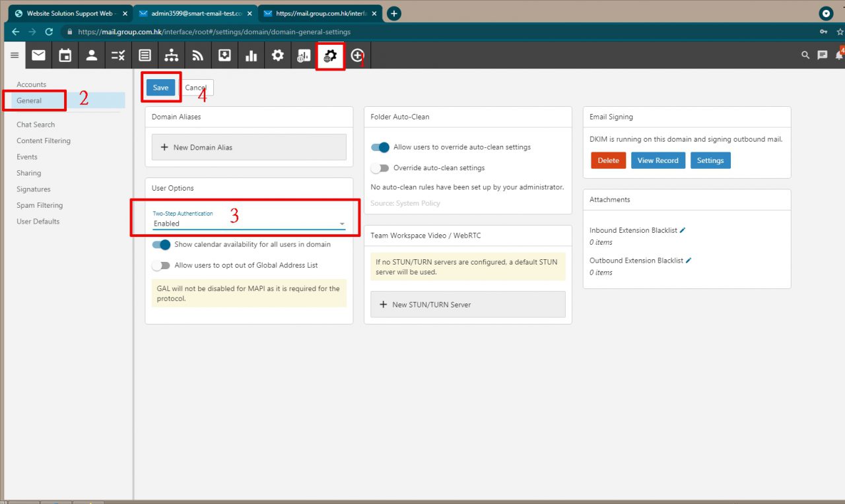This screenshot has height=504, width=845.
Task: Select the Tasks checklist icon in toolbar
Action: (118, 55)
